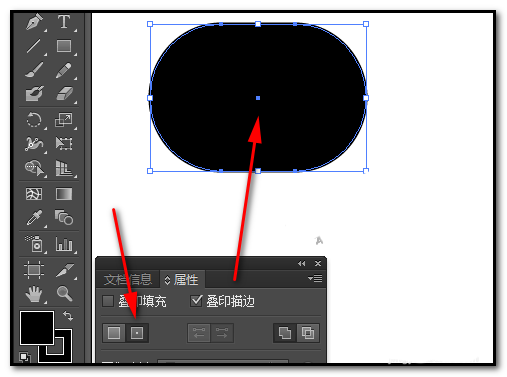This screenshot has height=377, width=507.
Task: Select the Blend tool
Action: [x=64, y=217]
